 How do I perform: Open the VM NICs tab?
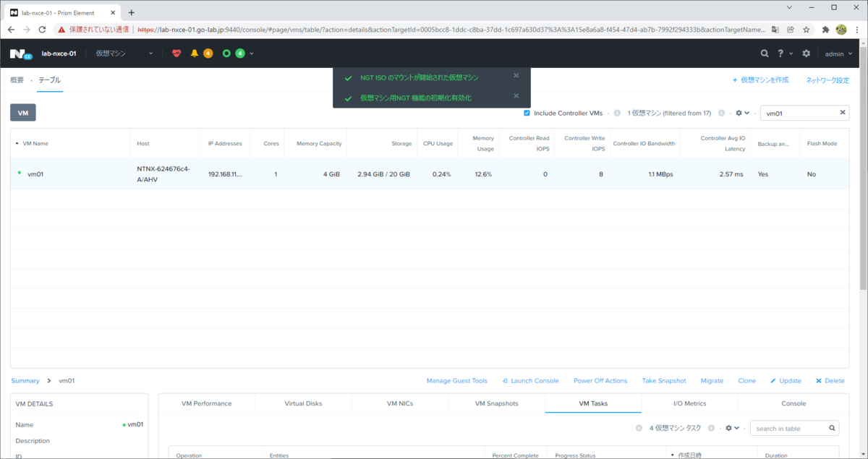(400, 403)
